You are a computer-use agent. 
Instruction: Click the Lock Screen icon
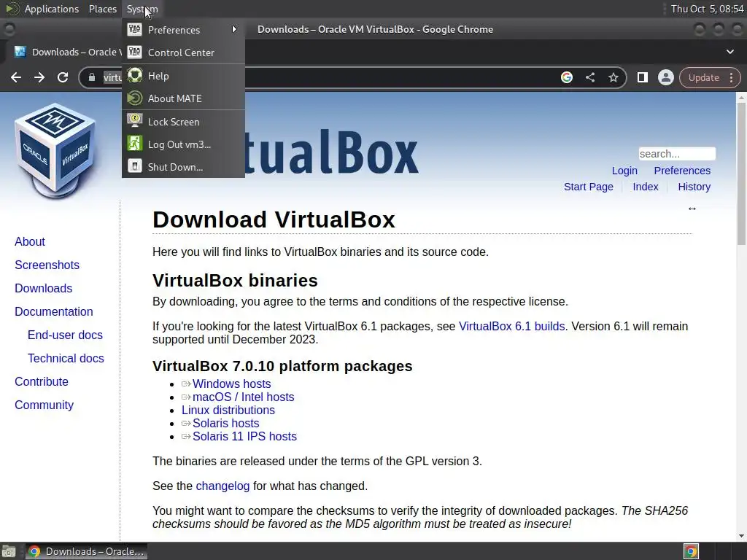(x=135, y=121)
